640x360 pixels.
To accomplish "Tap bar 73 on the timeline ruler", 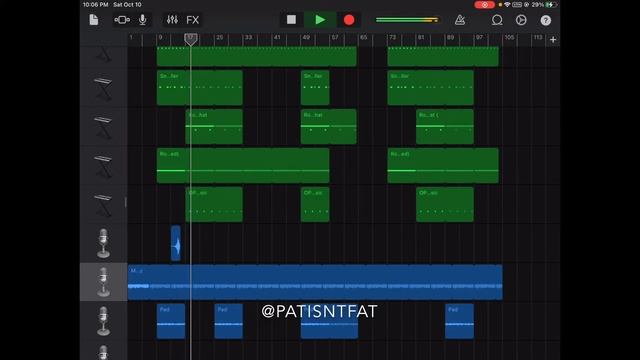I will (392, 38).
